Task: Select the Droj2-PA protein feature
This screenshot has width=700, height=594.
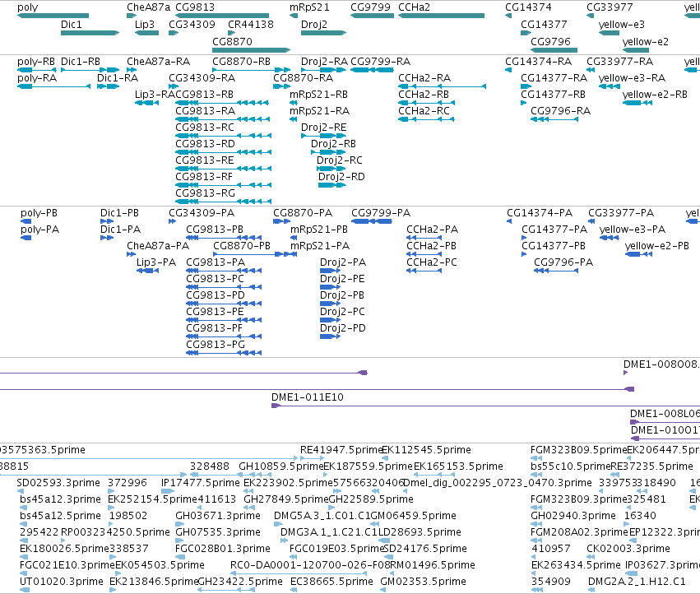Action: tap(331, 271)
